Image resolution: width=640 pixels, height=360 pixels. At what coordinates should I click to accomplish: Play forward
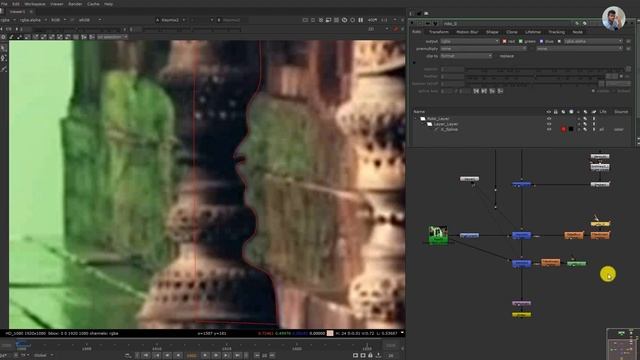pyautogui.click(x=216, y=356)
